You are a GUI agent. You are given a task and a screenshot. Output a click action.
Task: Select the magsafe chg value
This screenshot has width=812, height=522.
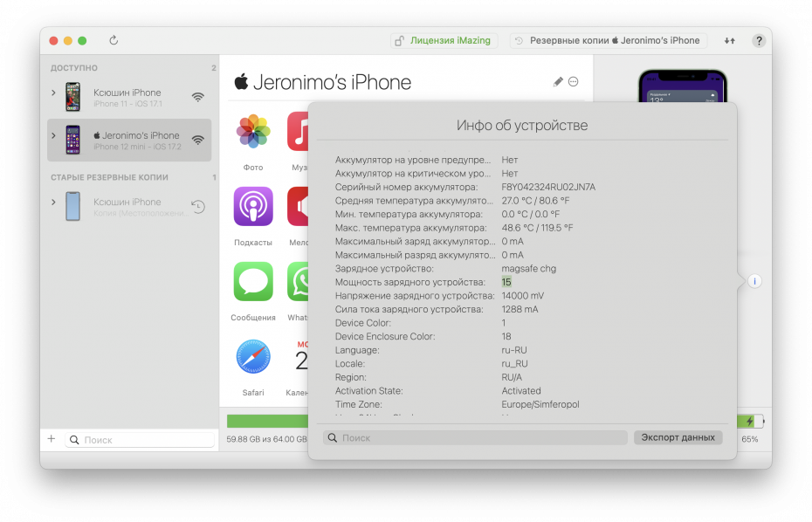tap(529, 269)
